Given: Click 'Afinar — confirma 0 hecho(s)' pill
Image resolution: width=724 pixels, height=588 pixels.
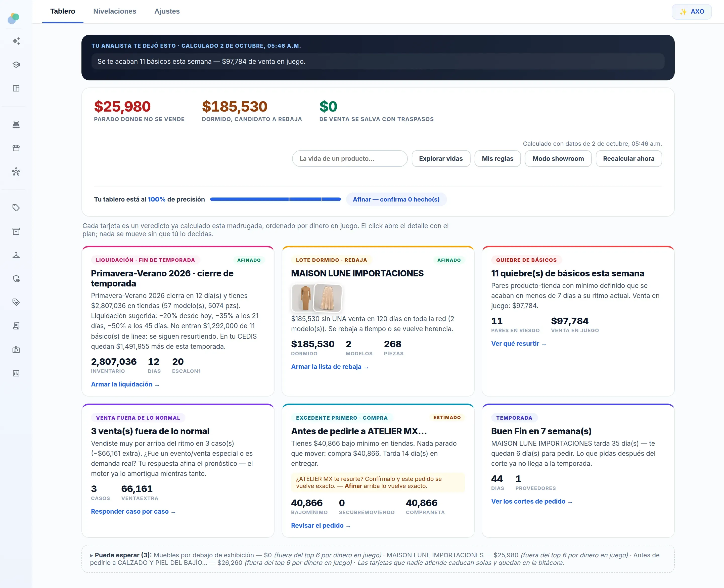Looking at the screenshot, I should 396,199.
